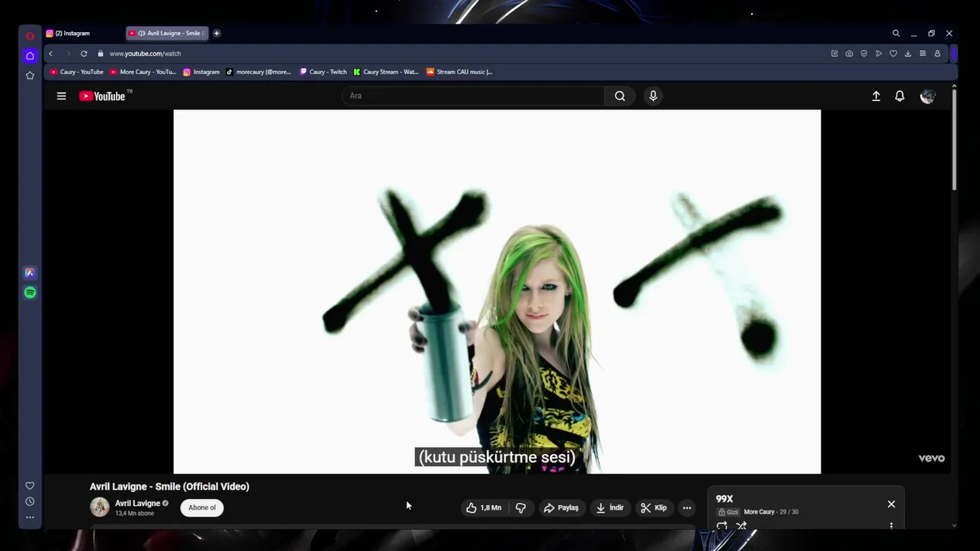Open Easy Setup menu icon

click(x=923, y=54)
